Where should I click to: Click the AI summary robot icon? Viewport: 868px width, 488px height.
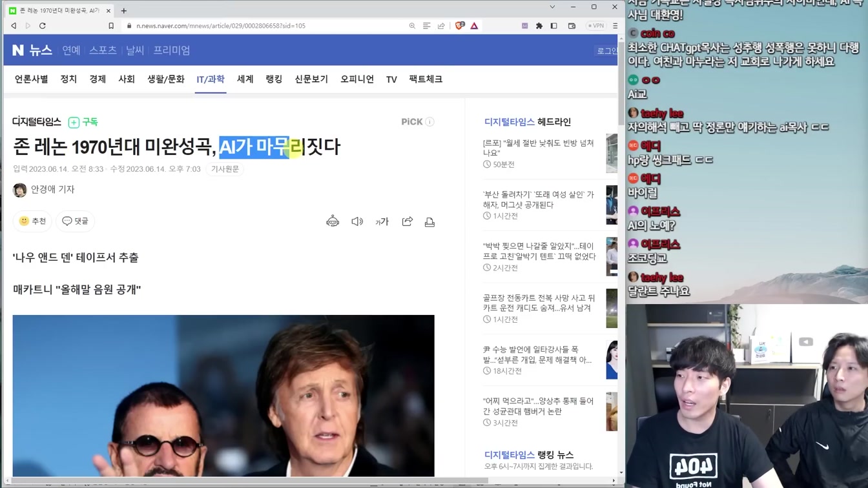[x=333, y=221]
